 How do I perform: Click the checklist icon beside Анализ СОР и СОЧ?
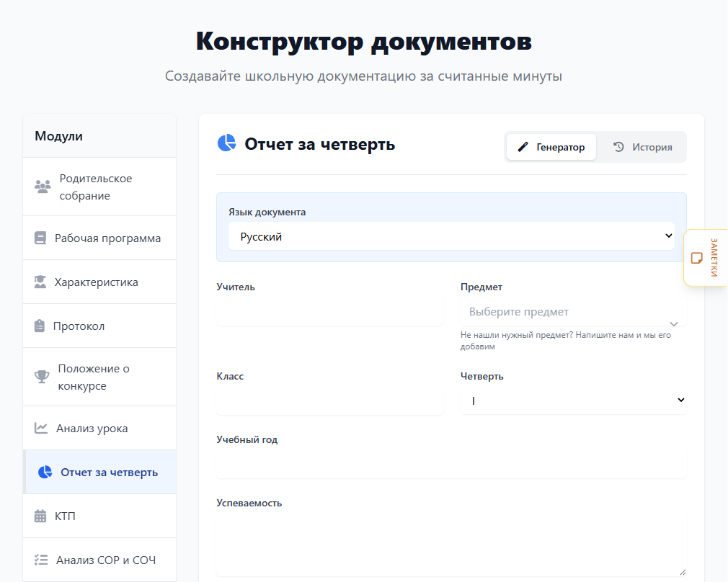pyautogui.click(x=41, y=560)
